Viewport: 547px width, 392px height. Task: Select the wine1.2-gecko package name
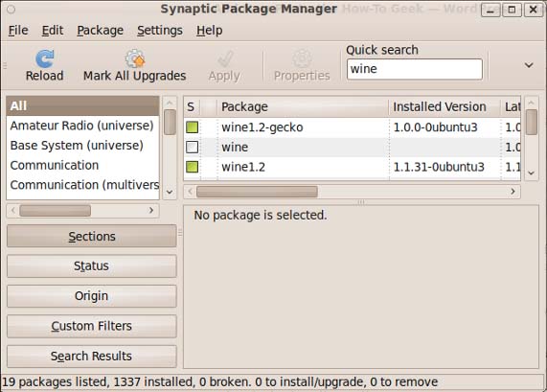click(x=262, y=127)
